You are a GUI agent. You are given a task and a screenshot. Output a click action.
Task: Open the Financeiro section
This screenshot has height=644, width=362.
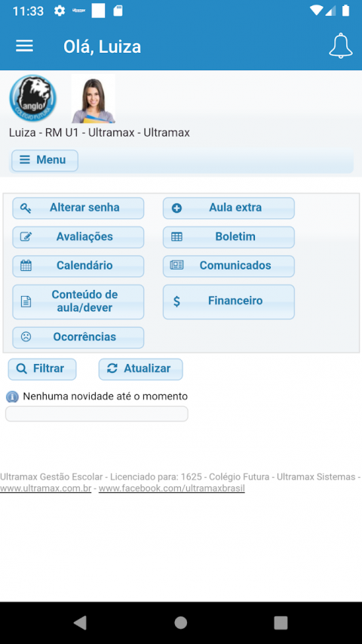pyautogui.click(x=229, y=301)
